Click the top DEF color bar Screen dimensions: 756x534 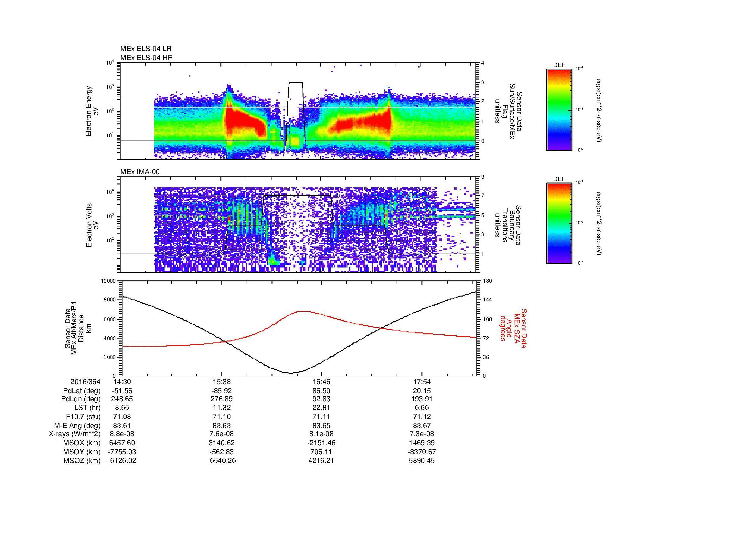(x=559, y=110)
